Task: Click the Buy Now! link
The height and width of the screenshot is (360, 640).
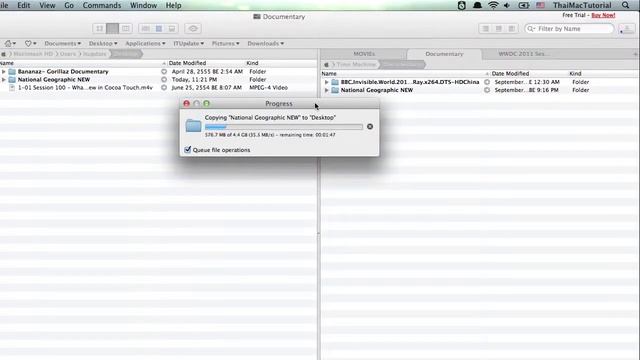Action: (603, 15)
